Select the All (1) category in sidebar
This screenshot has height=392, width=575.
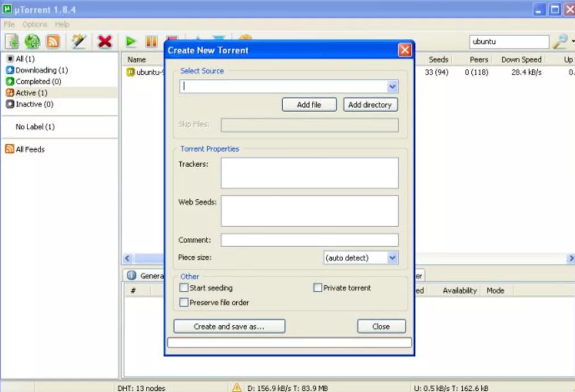click(x=25, y=59)
